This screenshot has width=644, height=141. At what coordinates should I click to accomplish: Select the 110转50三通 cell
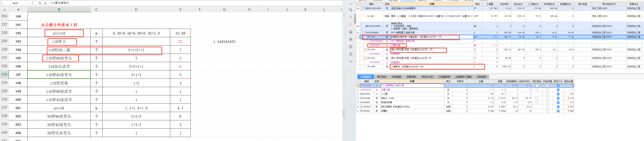click(x=59, y=50)
